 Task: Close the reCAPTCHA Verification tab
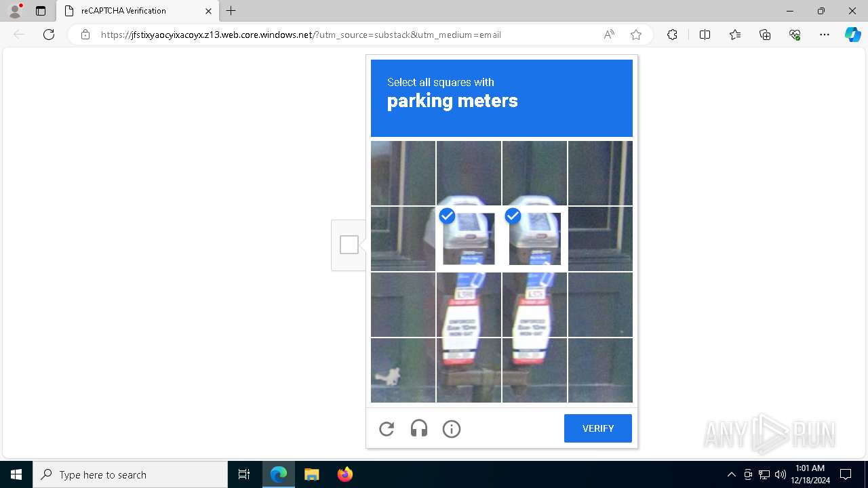(x=208, y=11)
